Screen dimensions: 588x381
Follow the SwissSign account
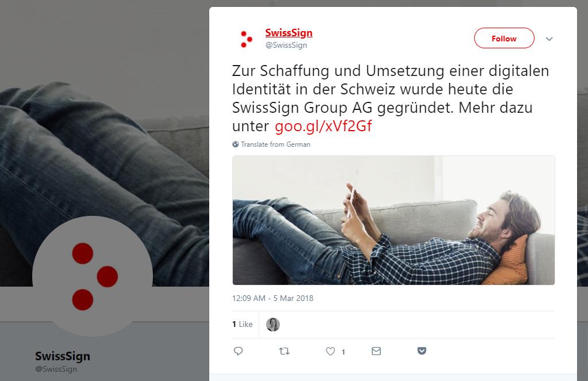coord(504,38)
